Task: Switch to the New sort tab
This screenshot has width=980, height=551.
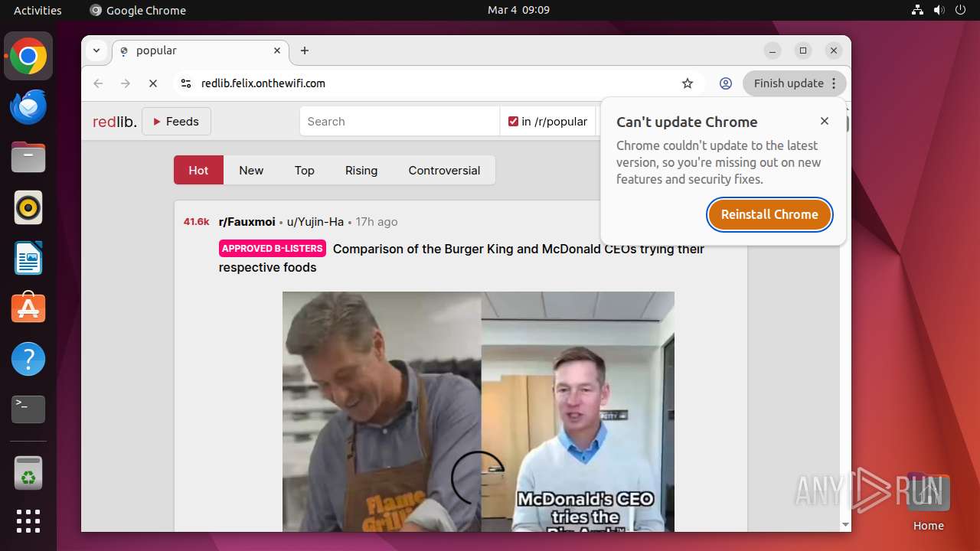Action: pos(251,170)
